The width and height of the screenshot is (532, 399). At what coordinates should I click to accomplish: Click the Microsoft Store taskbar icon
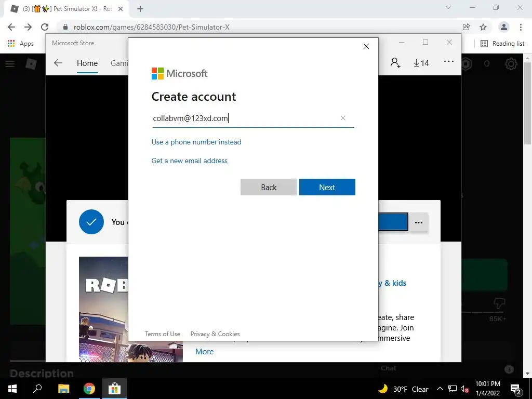115,389
